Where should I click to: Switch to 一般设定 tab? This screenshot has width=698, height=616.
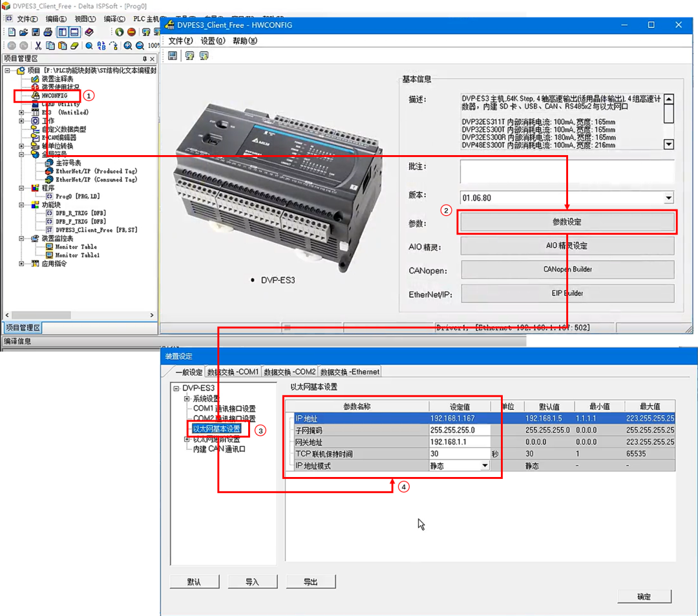tap(189, 372)
